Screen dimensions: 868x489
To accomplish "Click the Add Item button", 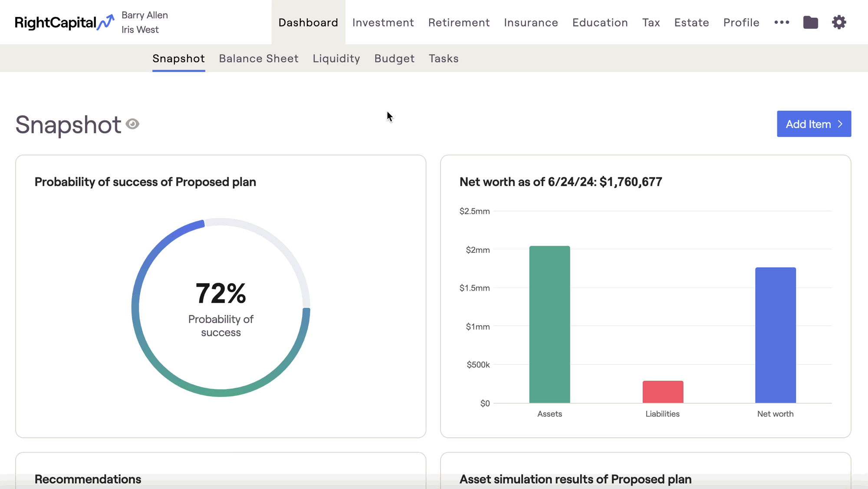I will pyautogui.click(x=814, y=124).
